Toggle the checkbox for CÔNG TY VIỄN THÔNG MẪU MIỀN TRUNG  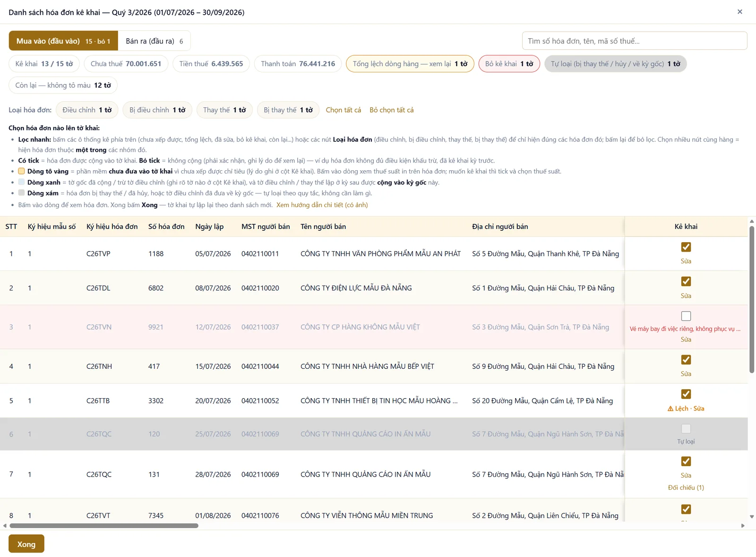point(686,509)
